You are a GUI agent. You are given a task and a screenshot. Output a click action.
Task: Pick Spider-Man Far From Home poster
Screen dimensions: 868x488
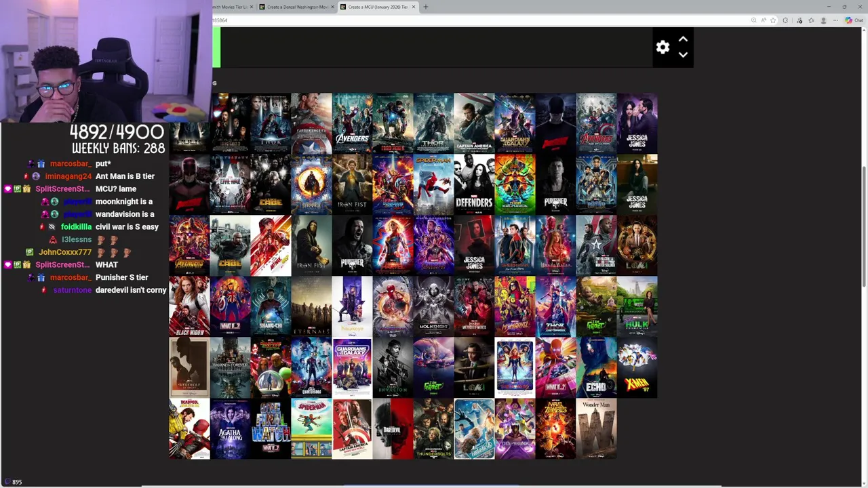pyautogui.click(x=515, y=245)
